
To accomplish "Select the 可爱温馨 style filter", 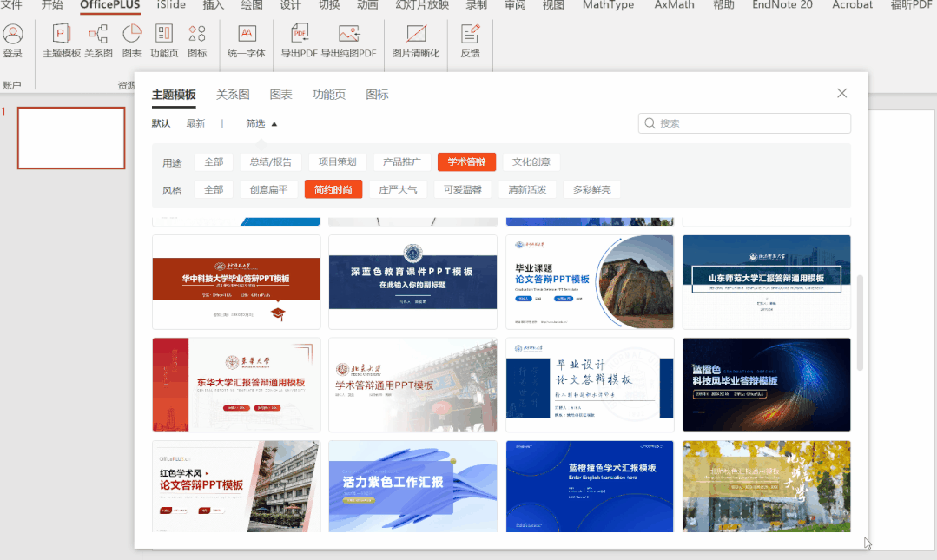I will click(463, 189).
